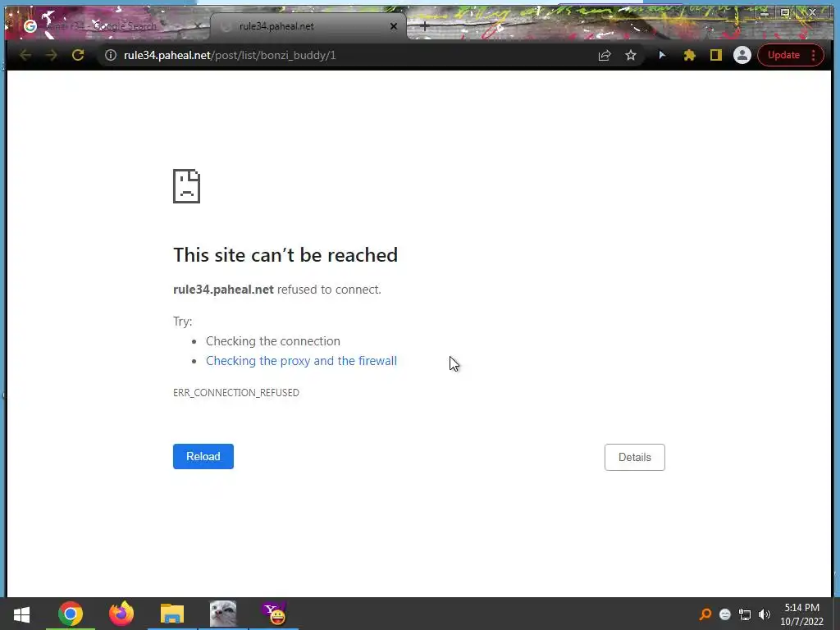The image size is (840, 630).
Task: Click the network tray icon
Action: pos(745,614)
